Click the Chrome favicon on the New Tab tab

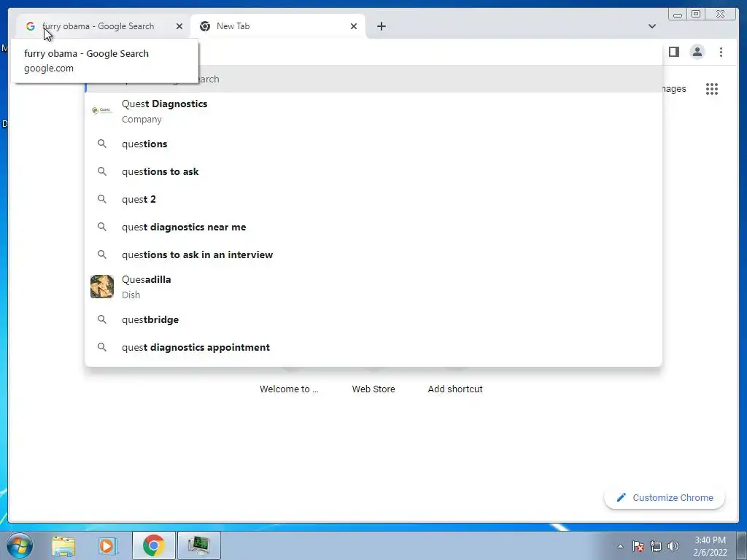click(205, 26)
